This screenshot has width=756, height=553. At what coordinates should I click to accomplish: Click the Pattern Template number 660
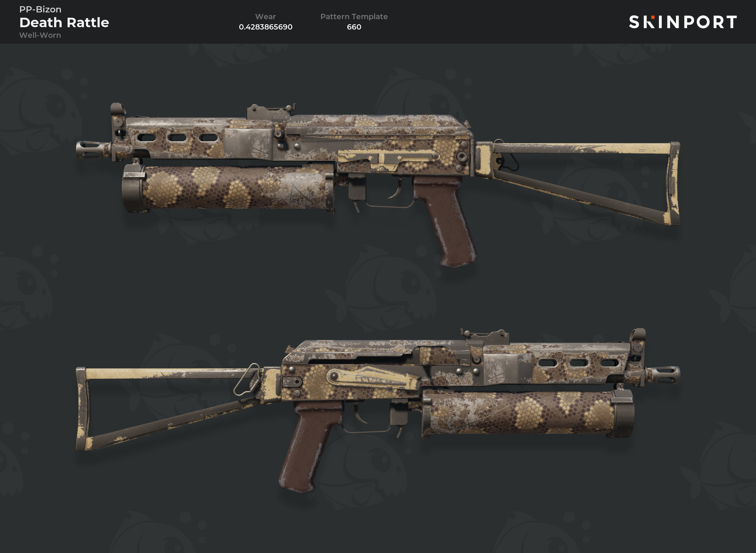[x=354, y=27]
